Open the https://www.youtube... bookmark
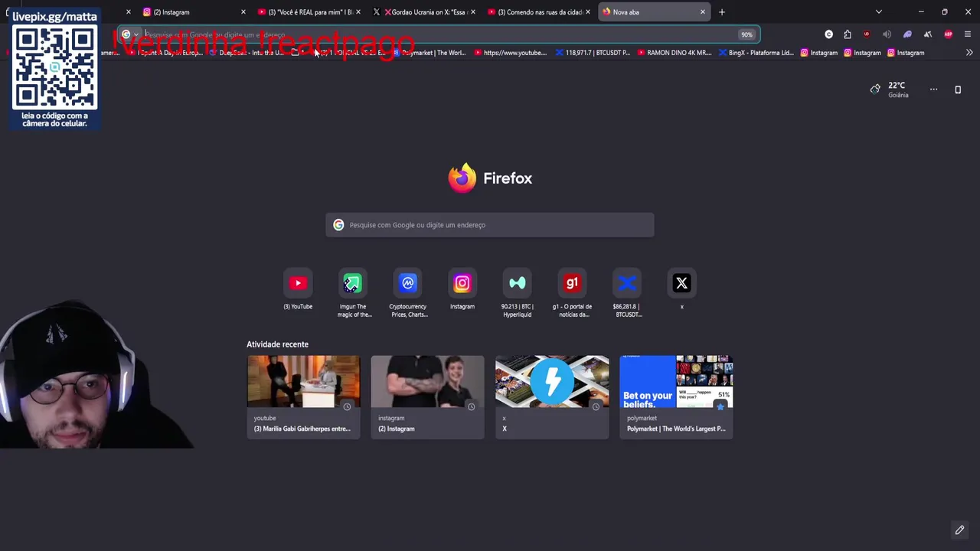 (510, 53)
